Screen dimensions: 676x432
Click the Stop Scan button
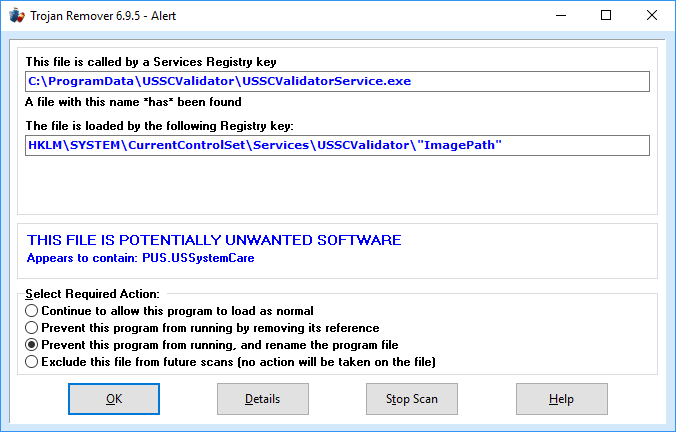click(411, 399)
